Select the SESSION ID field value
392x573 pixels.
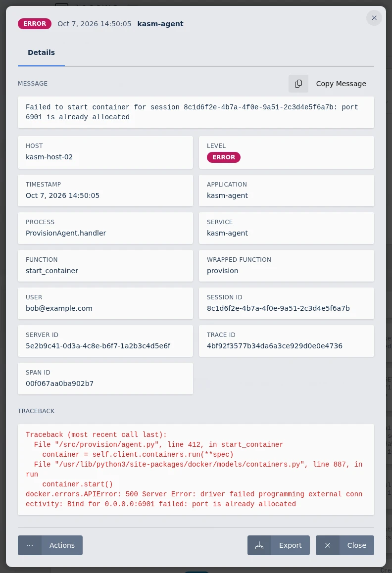point(278,308)
